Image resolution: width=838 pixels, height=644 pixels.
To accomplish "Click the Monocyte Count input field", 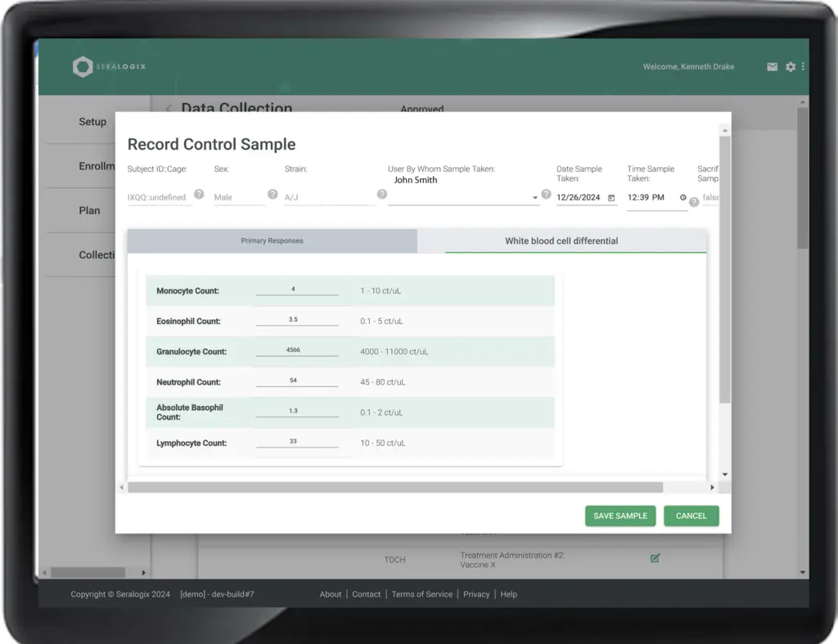I will tap(296, 290).
